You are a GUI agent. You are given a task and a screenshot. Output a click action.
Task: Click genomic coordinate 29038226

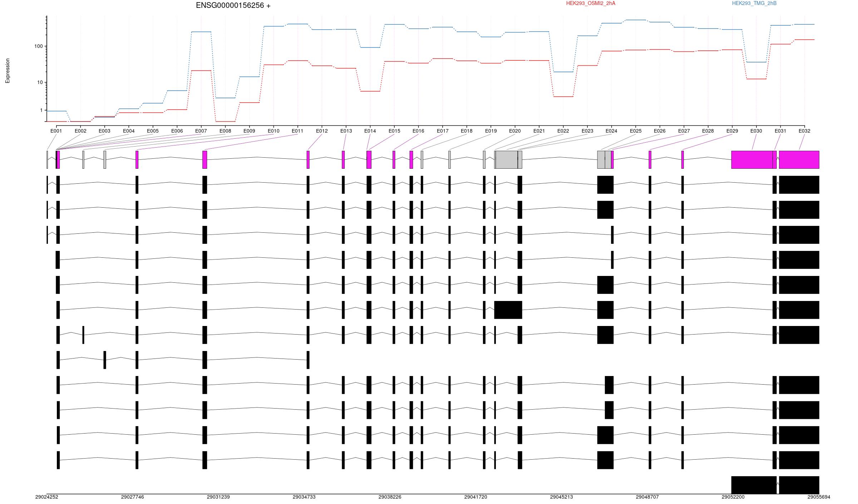[x=390, y=497]
